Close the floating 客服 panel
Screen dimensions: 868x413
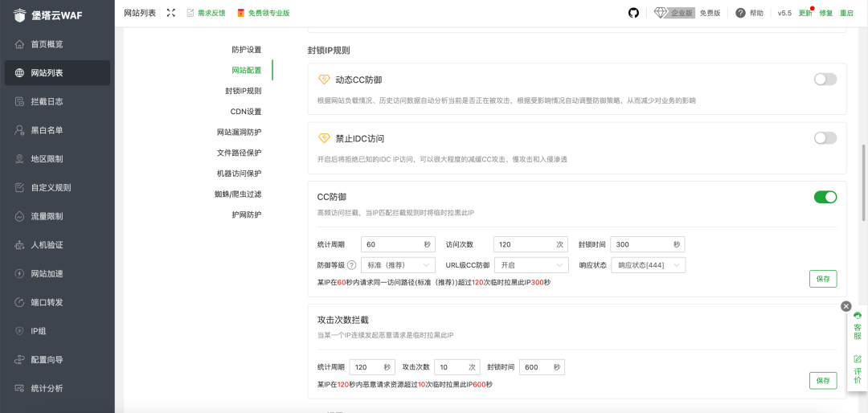click(845, 306)
